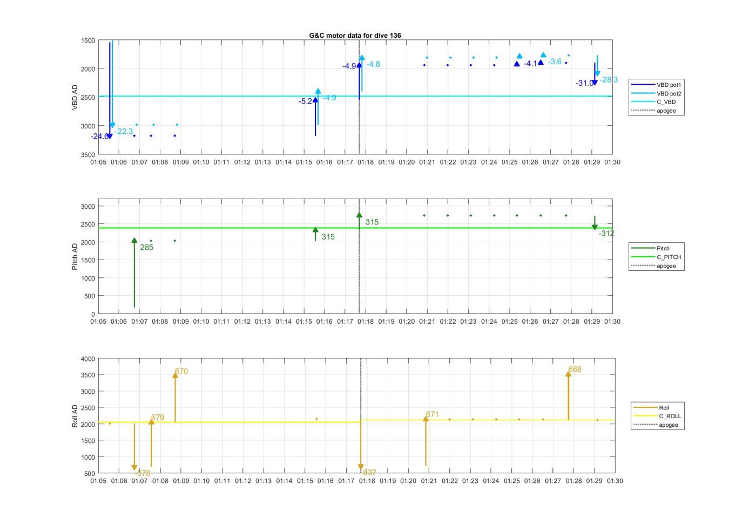Select the 'Roll' legend entry
The width and height of the screenshot is (756, 532).
652,408
